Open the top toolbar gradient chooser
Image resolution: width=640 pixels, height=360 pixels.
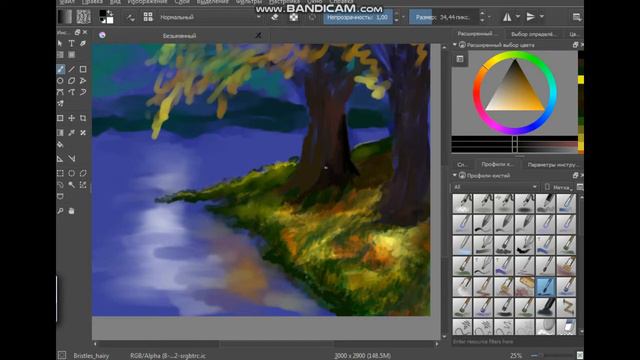coord(65,17)
